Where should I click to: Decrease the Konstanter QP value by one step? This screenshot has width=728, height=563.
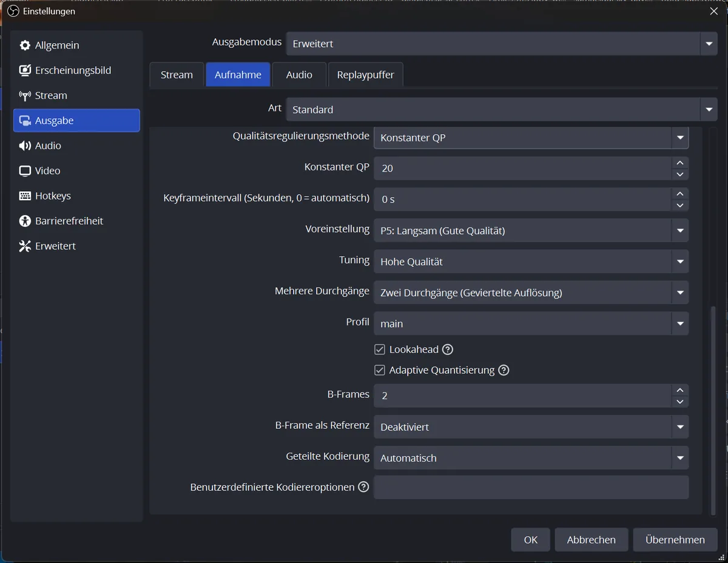(680, 174)
